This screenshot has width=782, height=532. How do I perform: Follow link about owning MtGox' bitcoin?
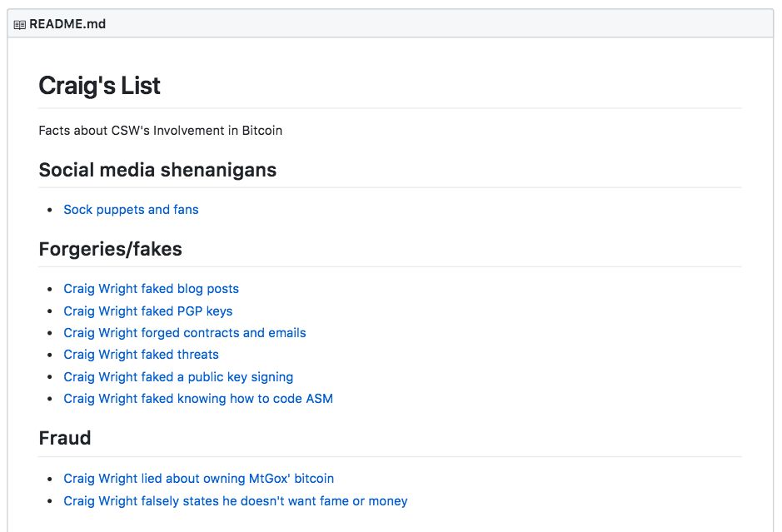tap(198, 479)
